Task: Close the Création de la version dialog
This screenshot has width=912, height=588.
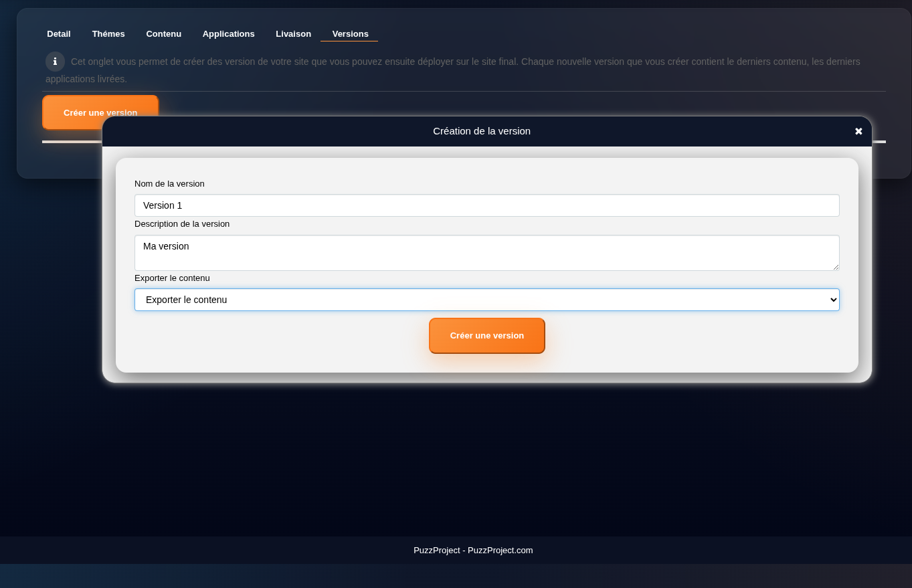Action: click(x=858, y=131)
